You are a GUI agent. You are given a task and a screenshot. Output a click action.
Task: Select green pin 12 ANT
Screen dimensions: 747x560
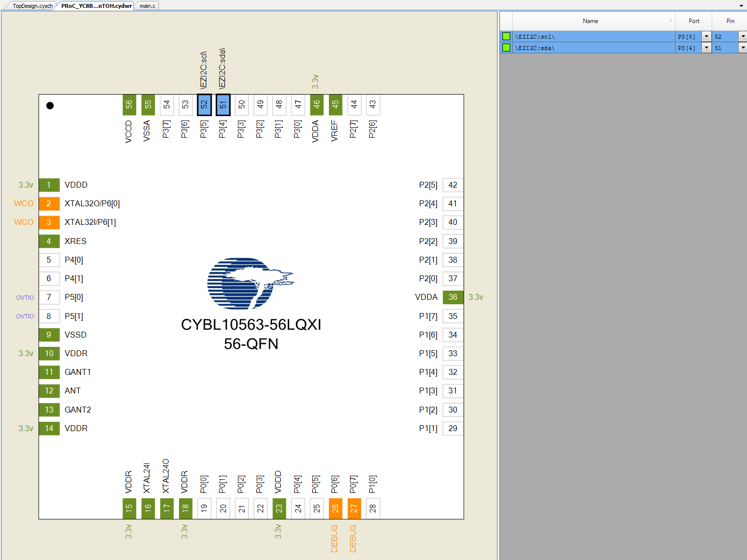(49, 391)
